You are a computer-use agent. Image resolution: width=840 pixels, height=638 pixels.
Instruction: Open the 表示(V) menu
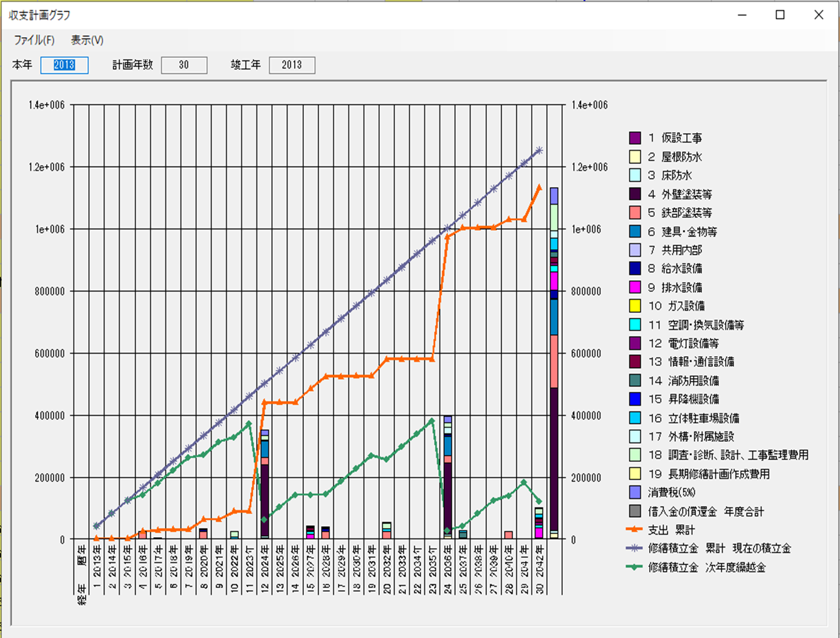pos(87,40)
